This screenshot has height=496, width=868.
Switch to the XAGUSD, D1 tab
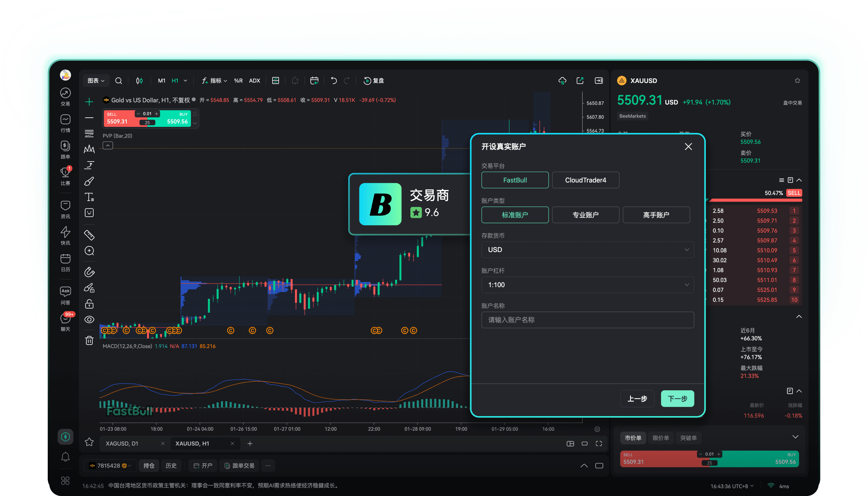(x=122, y=443)
